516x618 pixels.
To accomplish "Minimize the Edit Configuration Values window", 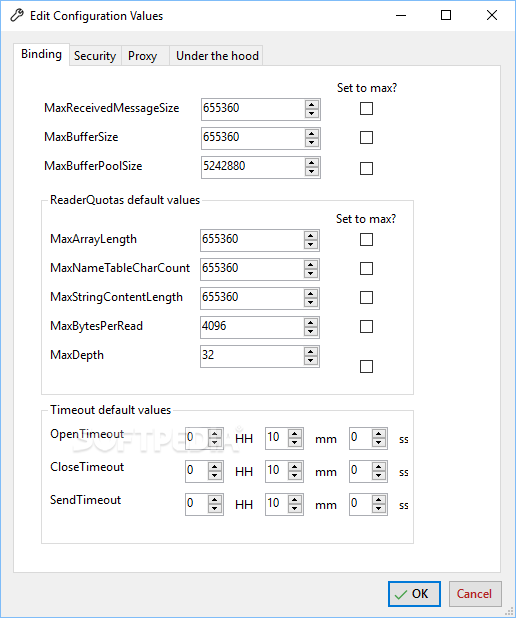I will point(401,15).
